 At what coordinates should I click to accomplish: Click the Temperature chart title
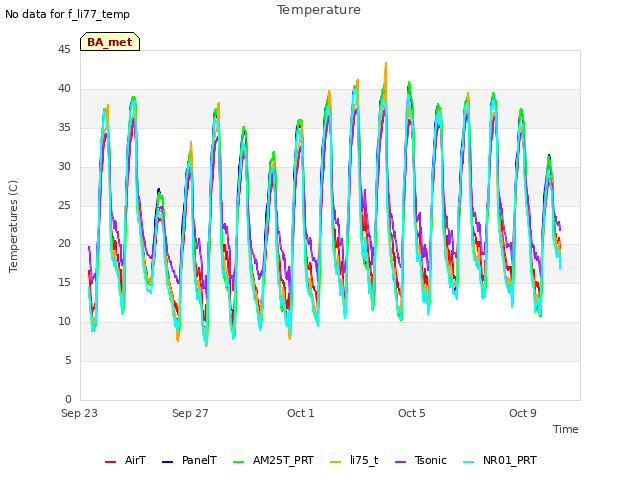coord(319,10)
